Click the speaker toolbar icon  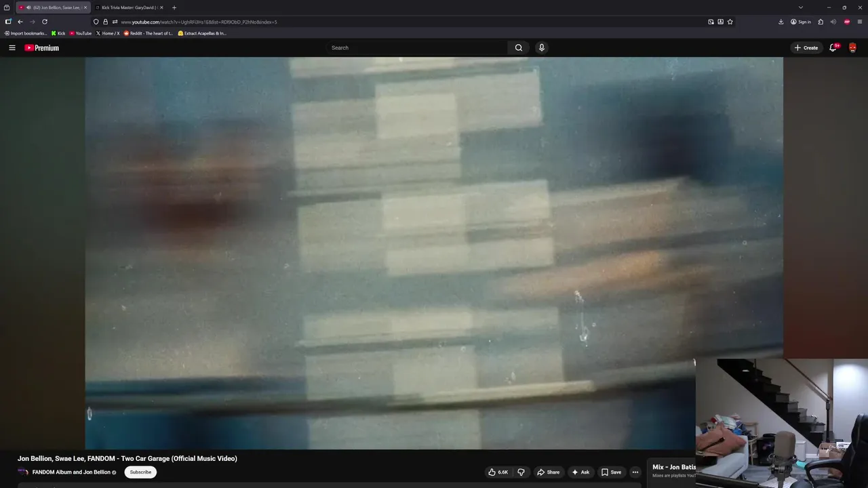pyautogui.click(x=833, y=22)
